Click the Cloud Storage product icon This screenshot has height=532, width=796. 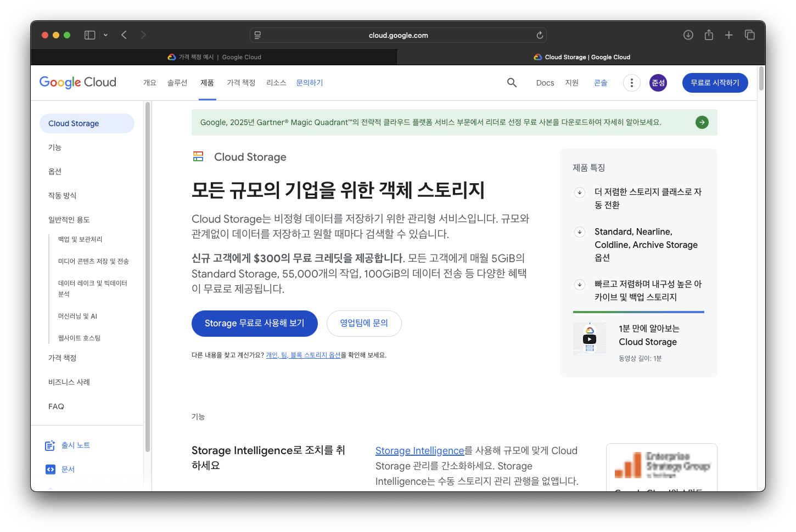pyautogui.click(x=198, y=157)
